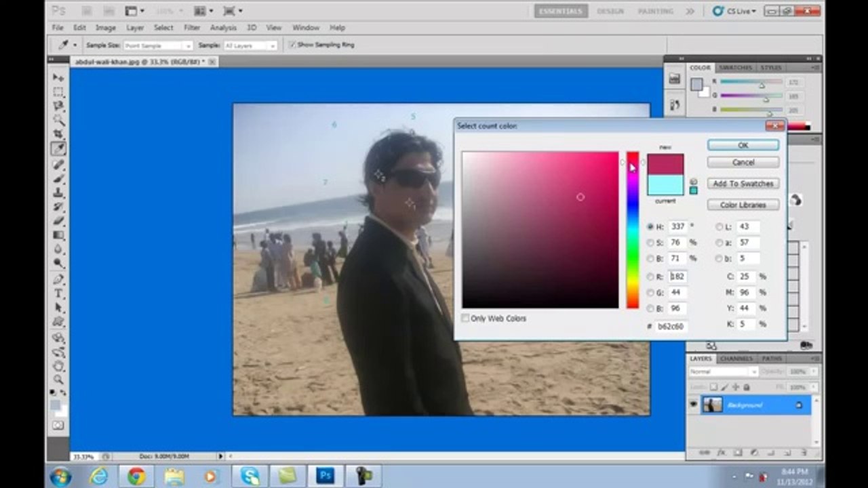
Task: Add a layer mask icon
Action: 738,452
